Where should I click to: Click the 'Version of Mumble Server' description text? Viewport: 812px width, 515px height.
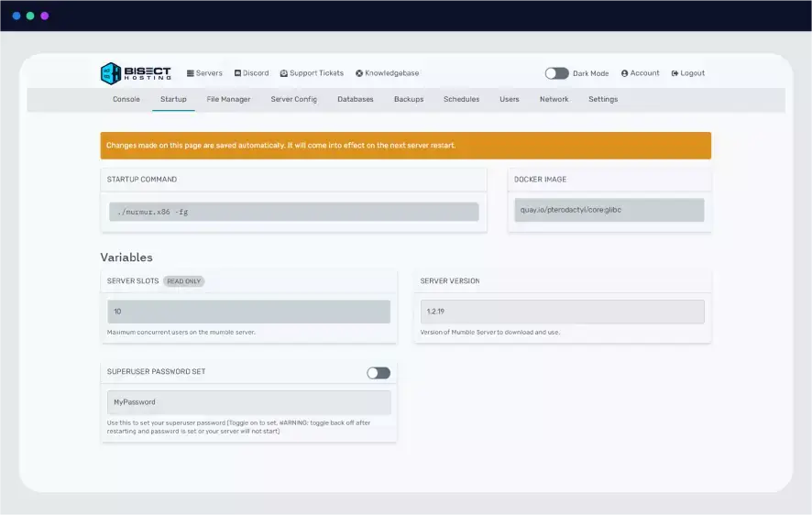pos(490,333)
